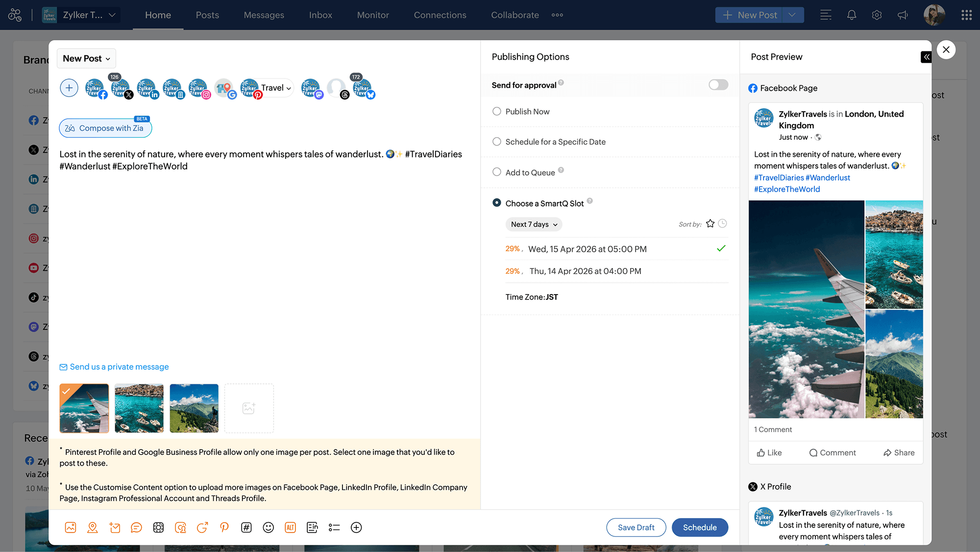This screenshot has width=980, height=552.
Task: Select the Threads channel avatar
Action: [337, 88]
